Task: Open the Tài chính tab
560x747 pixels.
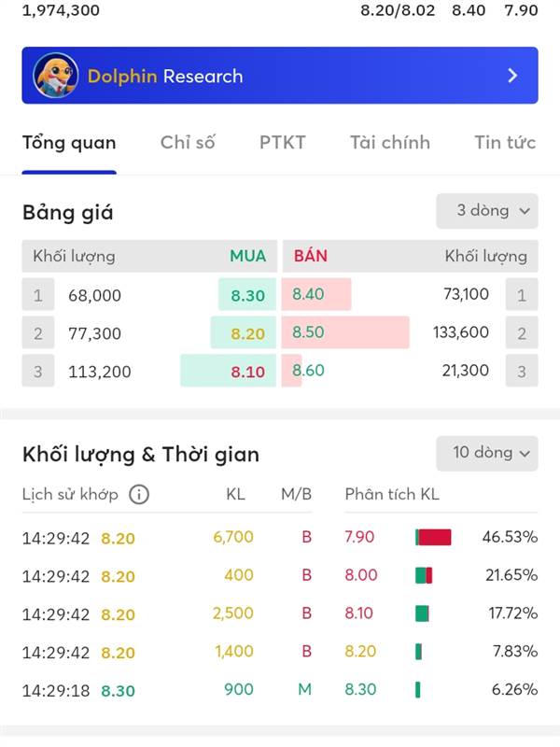Action: (x=390, y=143)
